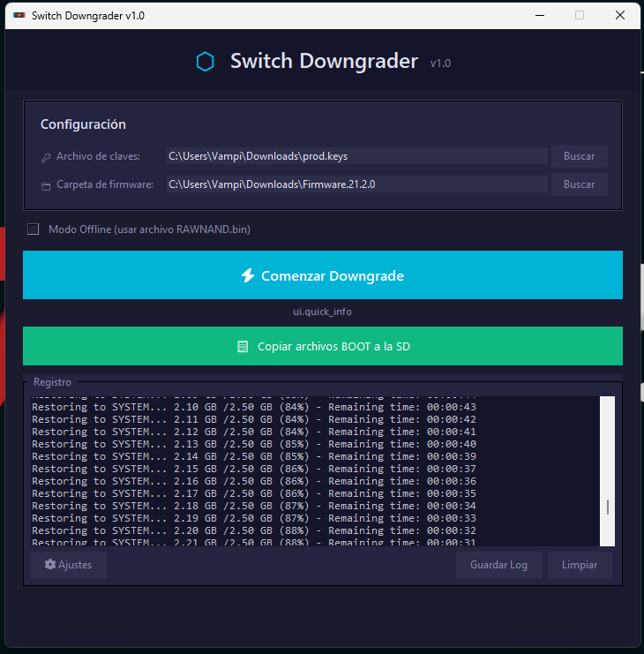Click log line showing 2.20 GB (88%)
This screenshot has width=644, height=654.
(254, 530)
